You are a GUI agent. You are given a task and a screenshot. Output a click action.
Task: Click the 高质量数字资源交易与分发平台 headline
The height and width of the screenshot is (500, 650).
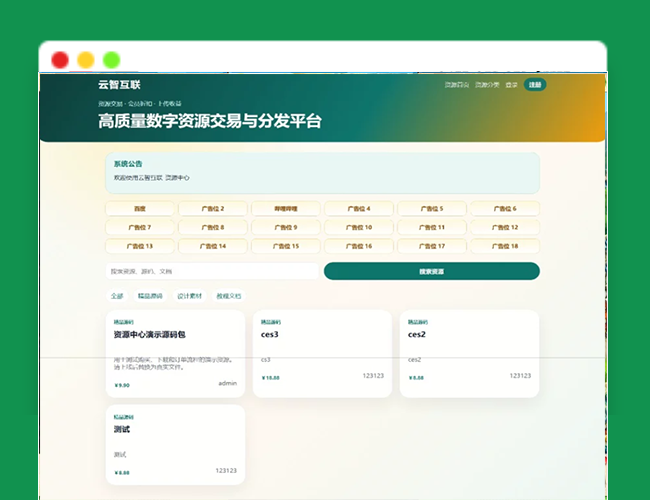pyautogui.click(x=210, y=121)
